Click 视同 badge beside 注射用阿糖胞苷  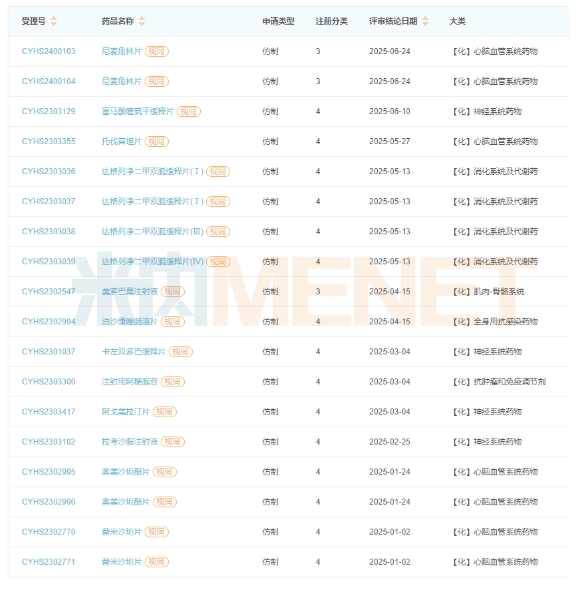click(173, 382)
